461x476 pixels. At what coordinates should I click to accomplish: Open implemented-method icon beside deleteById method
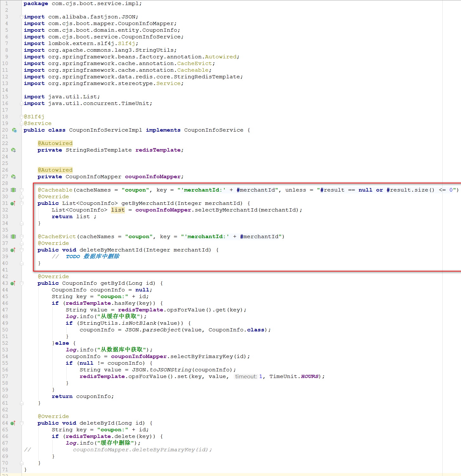point(13,423)
